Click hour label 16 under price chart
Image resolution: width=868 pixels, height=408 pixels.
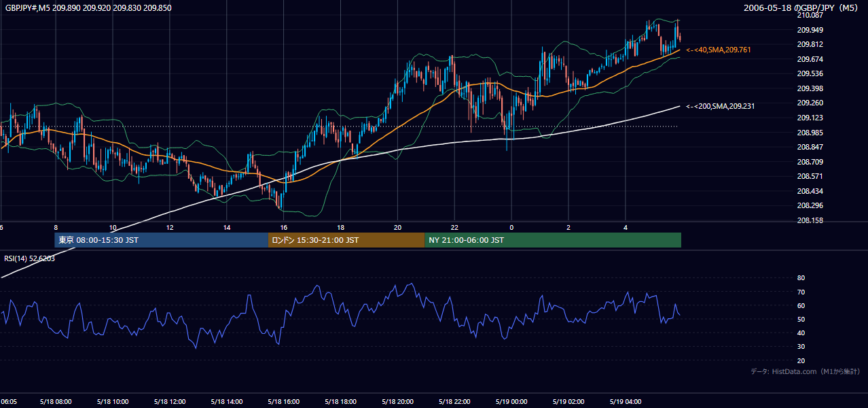click(284, 228)
